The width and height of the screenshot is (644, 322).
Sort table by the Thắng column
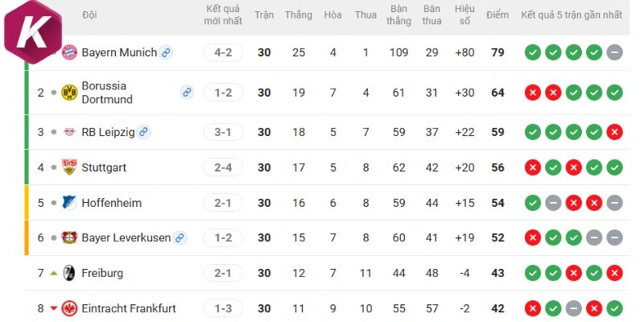[299, 15]
